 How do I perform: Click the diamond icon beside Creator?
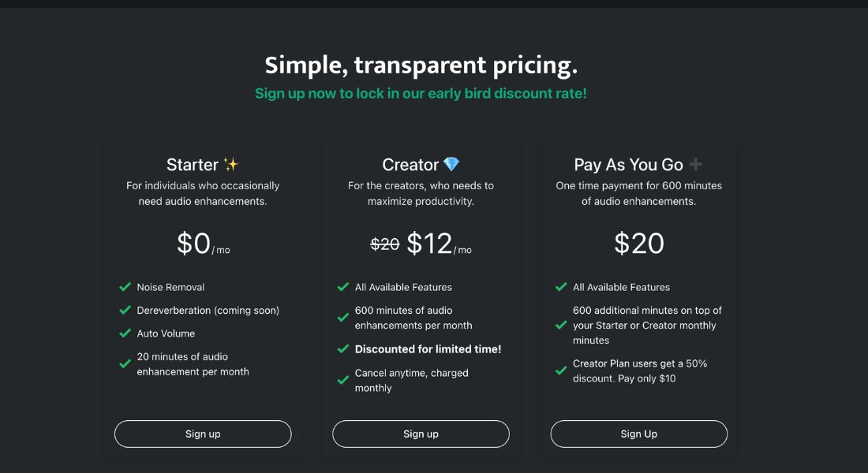tap(451, 164)
